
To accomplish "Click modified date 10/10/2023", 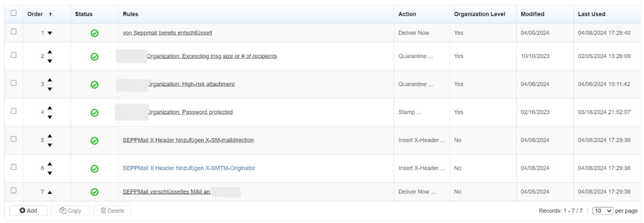I will click(x=534, y=56).
